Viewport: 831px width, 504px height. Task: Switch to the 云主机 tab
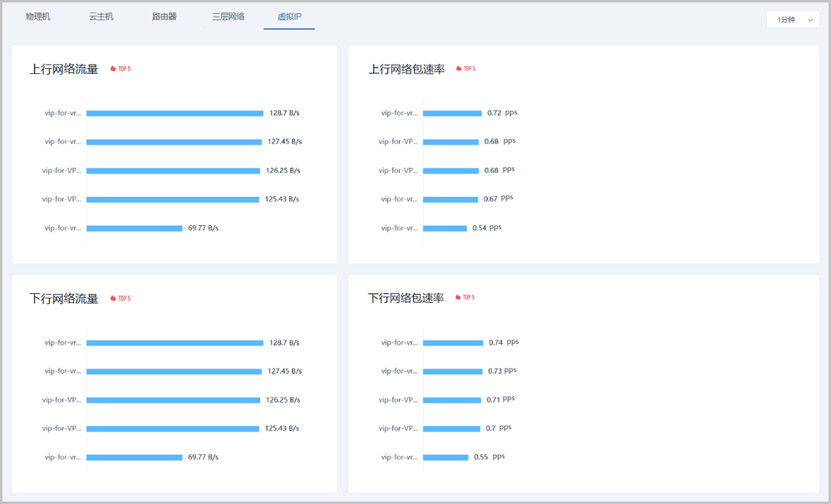(x=101, y=17)
